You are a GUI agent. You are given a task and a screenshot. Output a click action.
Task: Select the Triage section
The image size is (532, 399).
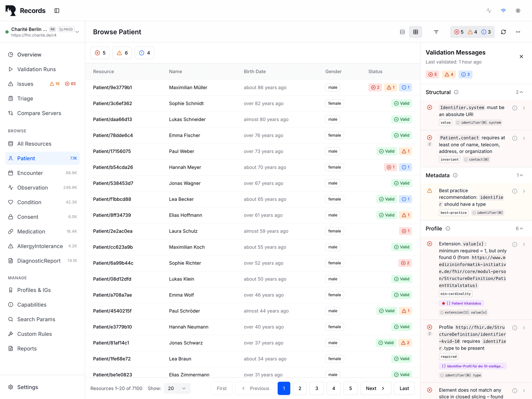(x=25, y=98)
